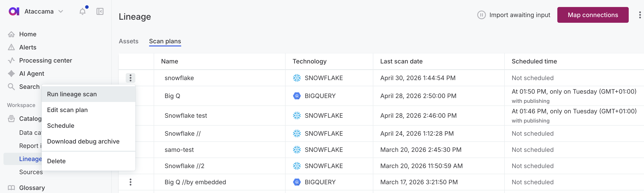Click the Search magnifier icon

[x=11, y=86]
